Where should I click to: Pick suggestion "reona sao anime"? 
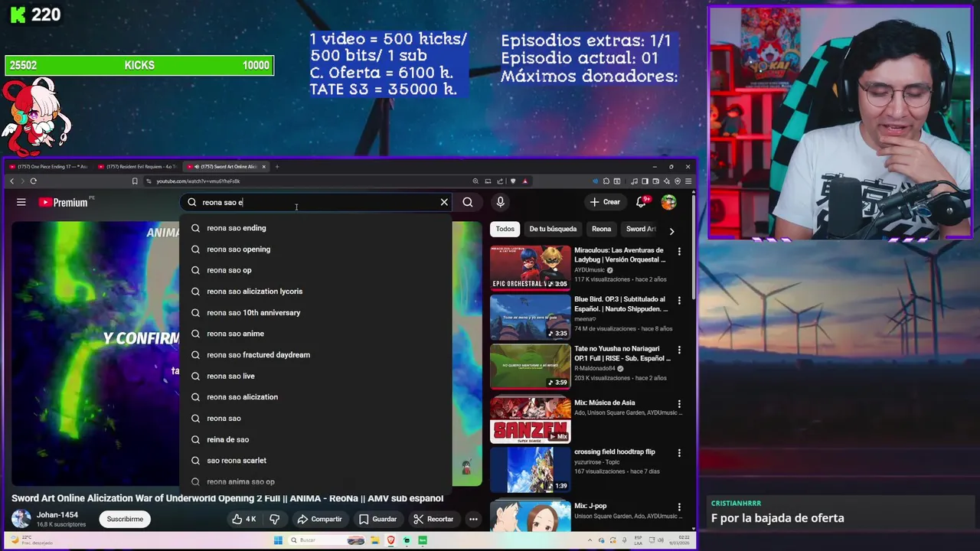click(315, 334)
